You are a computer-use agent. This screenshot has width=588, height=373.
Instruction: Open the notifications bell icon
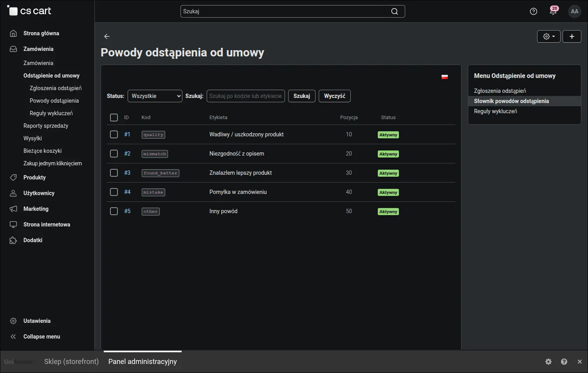(x=553, y=11)
